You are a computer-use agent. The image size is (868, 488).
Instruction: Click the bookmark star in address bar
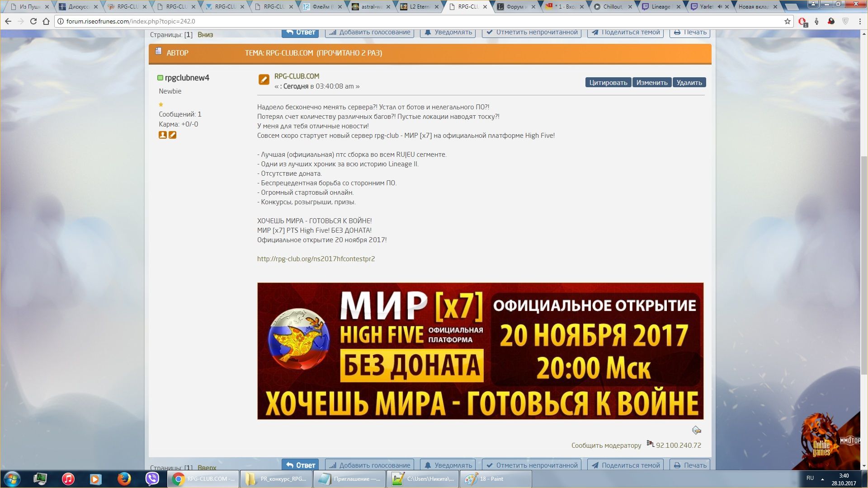pos(788,21)
